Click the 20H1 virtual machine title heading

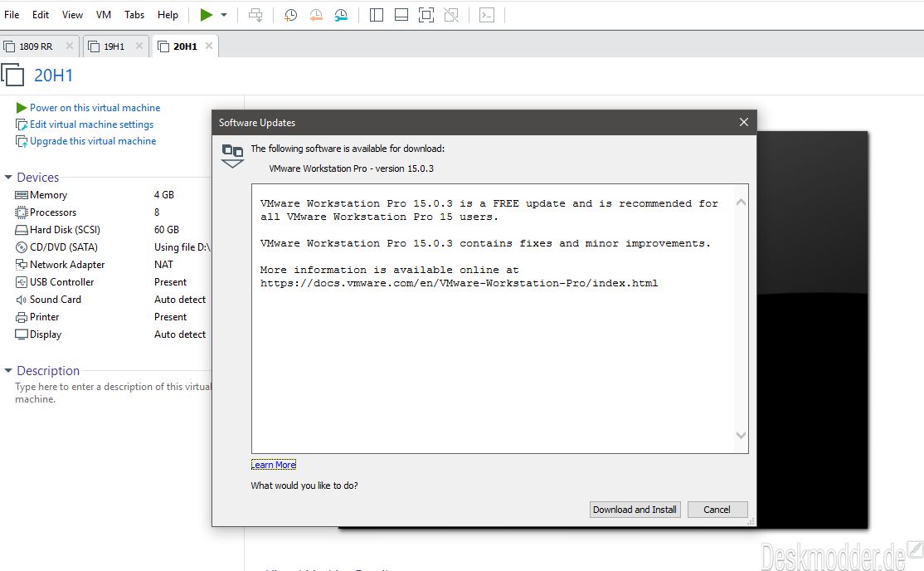(x=53, y=76)
